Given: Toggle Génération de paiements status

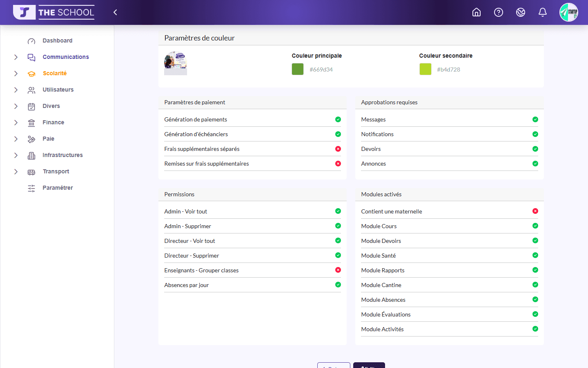Looking at the screenshot, I should click(338, 119).
